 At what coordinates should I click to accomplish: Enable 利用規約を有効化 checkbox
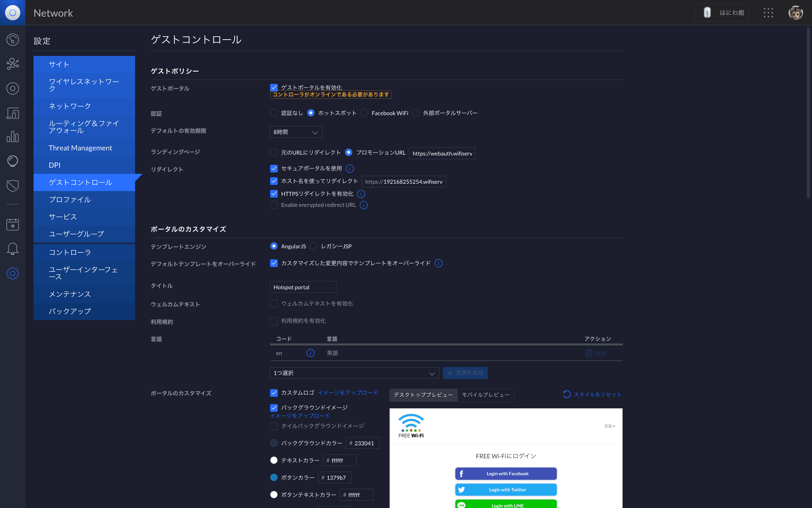[x=274, y=321]
